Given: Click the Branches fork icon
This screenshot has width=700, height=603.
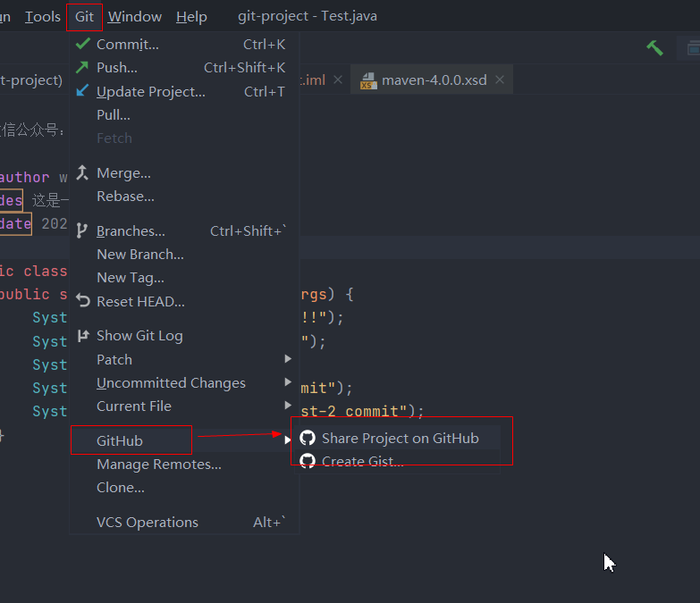Looking at the screenshot, I should point(81,230).
